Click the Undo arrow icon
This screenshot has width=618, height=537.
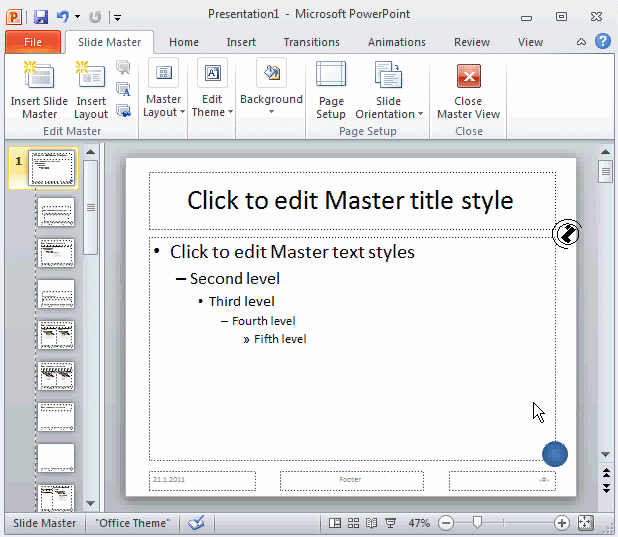coord(62,16)
